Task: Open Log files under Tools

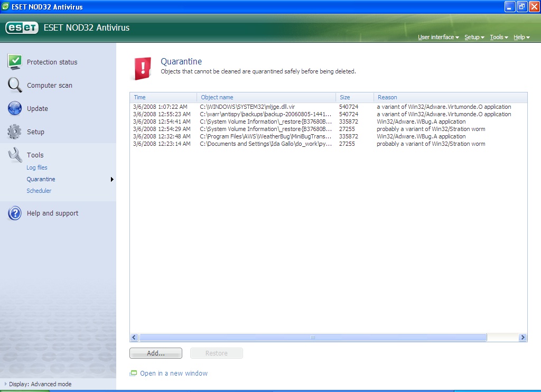Action: click(37, 167)
